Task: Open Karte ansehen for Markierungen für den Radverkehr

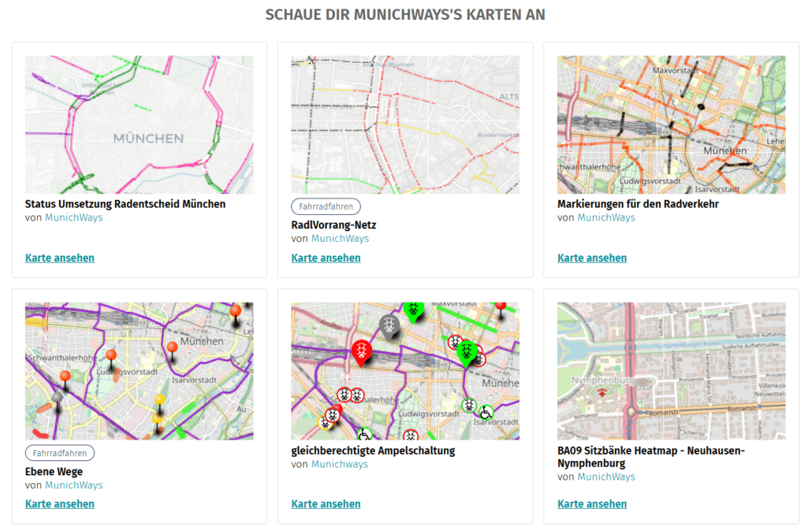Action: (592, 258)
